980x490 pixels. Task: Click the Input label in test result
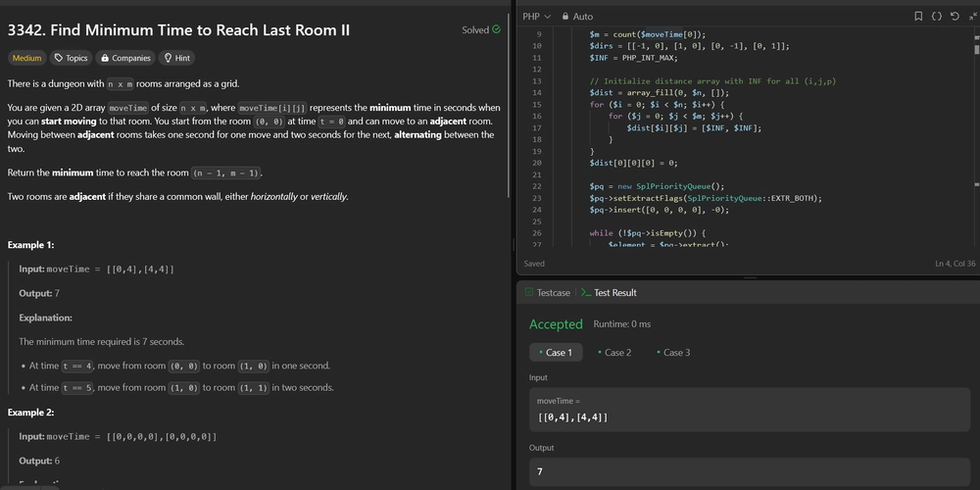(x=538, y=377)
